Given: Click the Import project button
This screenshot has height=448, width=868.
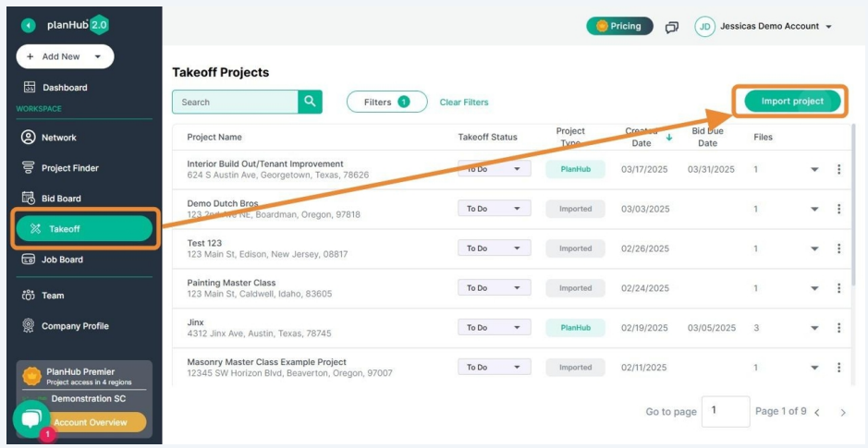Looking at the screenshot, I should coord(792,102).
